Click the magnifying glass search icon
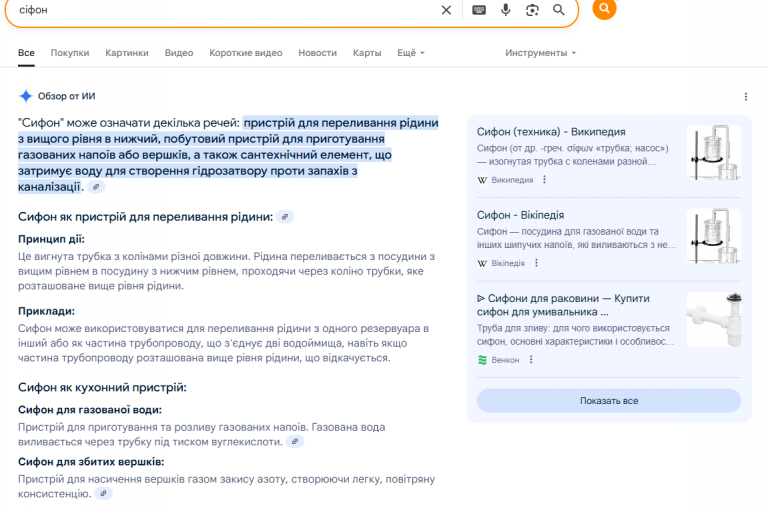Image resolution: width=768 pixels, height=512 pixels. click(x=559, y=10)
